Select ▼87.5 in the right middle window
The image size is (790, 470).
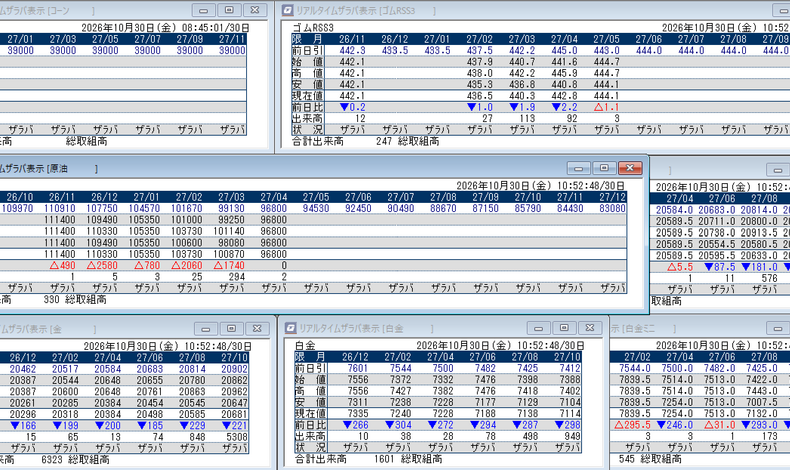719,267
